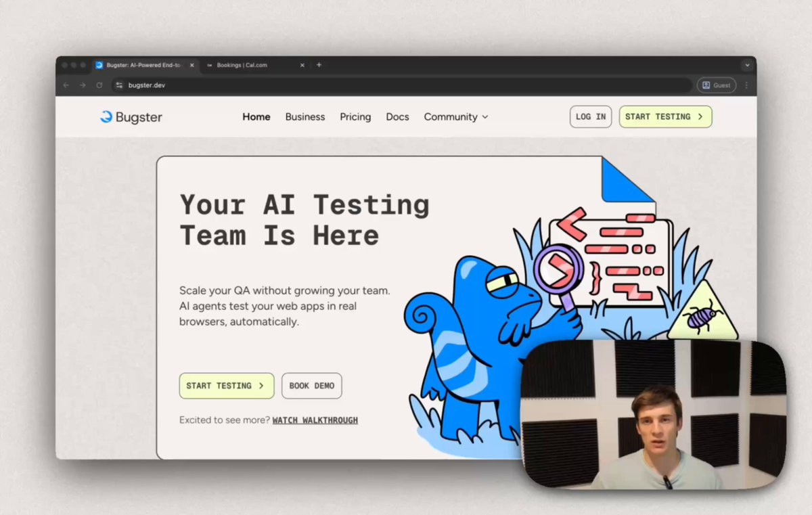Click the 'Scale your QA without growing' paragraph
Image resolution: width=812 pixels, height=515 pixels.
coord(284,306)
